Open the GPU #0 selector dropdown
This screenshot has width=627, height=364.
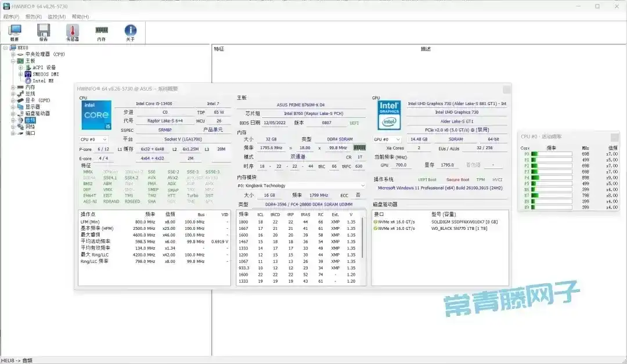pos(387,139)
